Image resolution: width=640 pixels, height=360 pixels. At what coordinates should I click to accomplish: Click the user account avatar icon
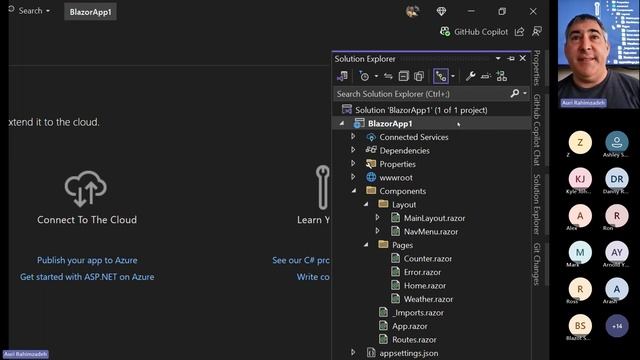pyautogui.click(x=412, y=11)
